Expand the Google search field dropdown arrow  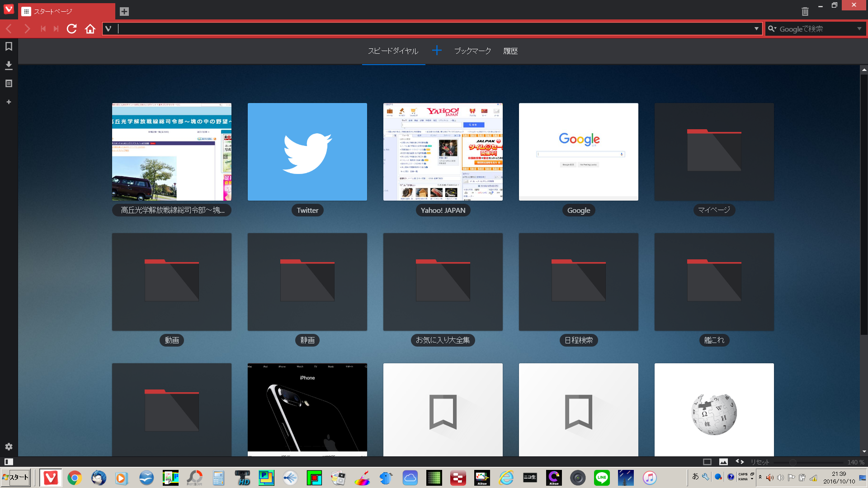coord(859,29)
